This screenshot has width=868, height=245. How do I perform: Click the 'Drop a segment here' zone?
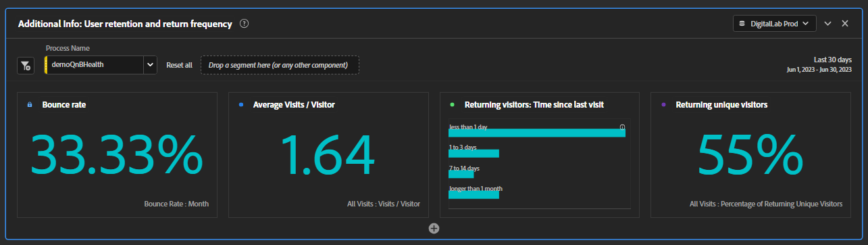click(280, 65)
